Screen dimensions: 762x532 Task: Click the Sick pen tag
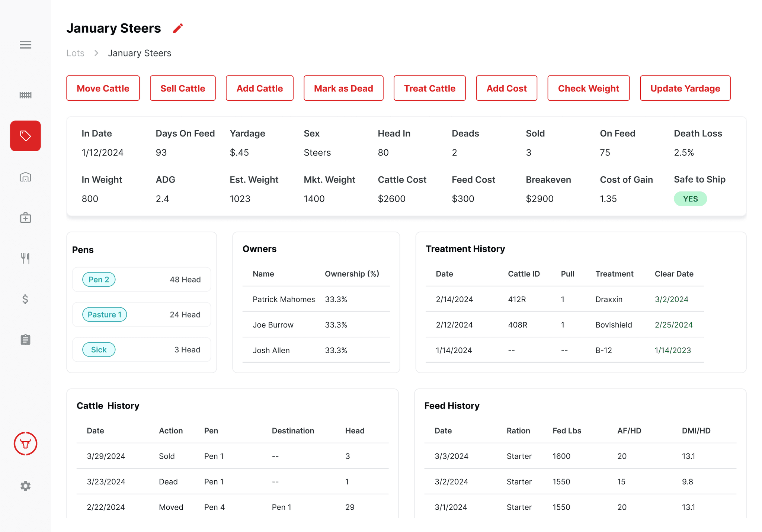pos(99,349)
